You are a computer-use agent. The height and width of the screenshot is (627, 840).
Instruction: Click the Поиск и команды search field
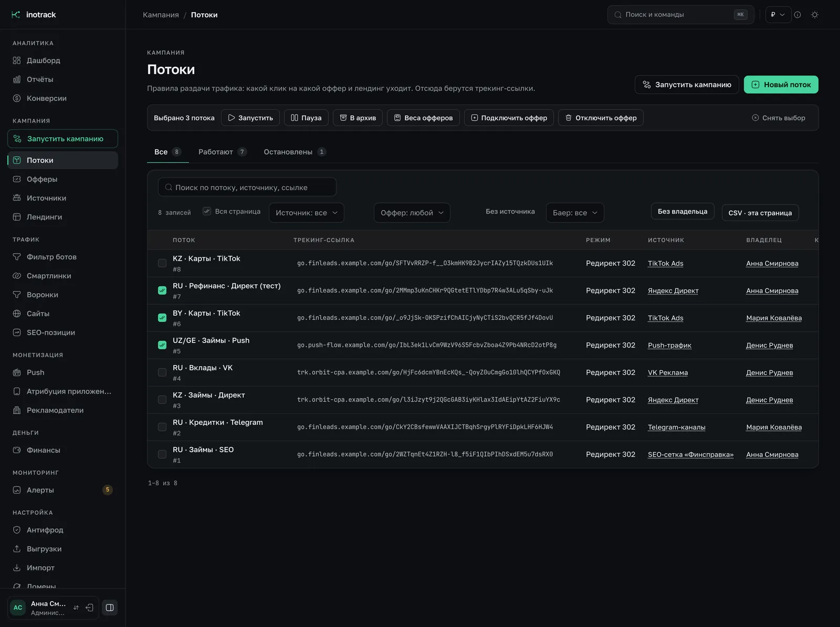tap(680, 15)
